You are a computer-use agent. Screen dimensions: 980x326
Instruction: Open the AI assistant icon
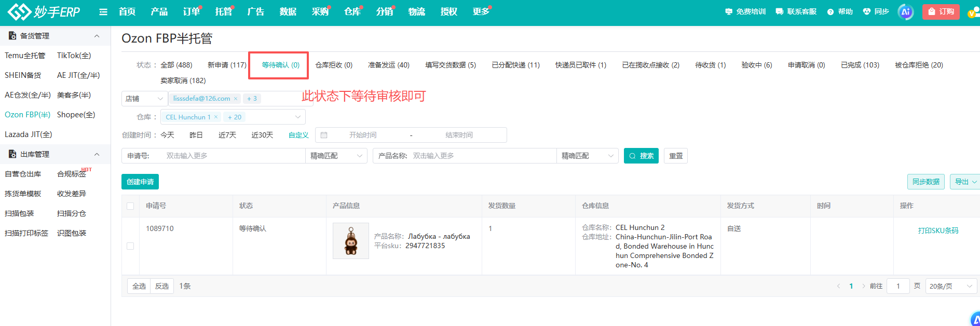coord(906,11)
